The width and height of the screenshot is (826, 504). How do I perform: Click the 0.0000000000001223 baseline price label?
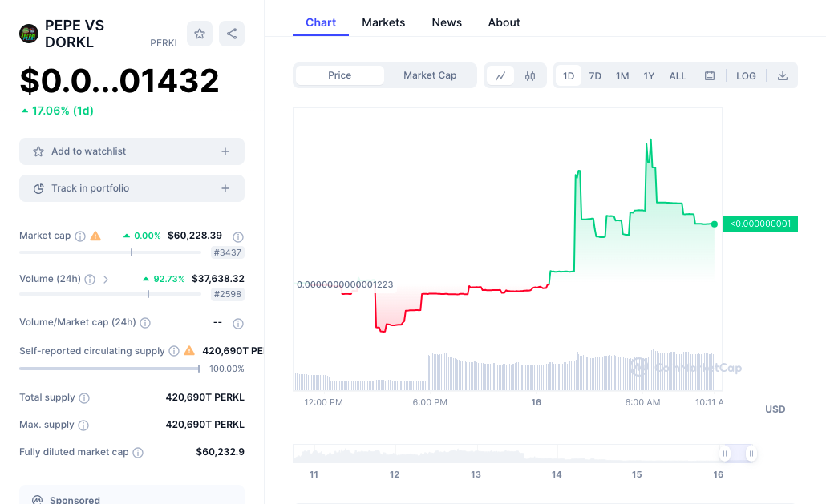345,284
